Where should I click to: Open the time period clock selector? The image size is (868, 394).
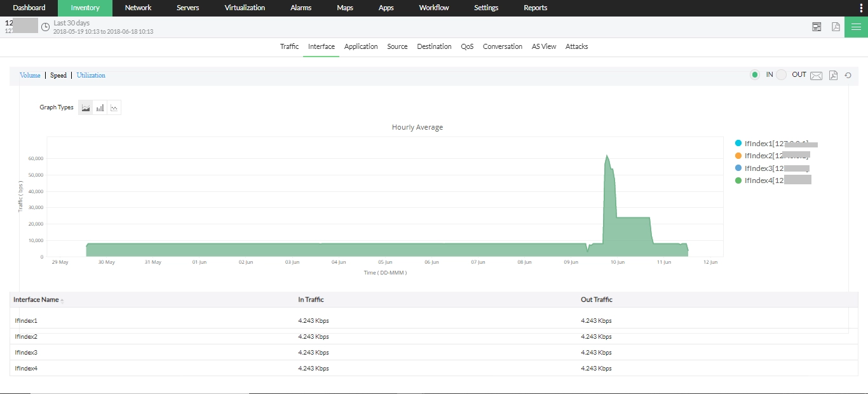pyautogui.click(x=45, y=27)
